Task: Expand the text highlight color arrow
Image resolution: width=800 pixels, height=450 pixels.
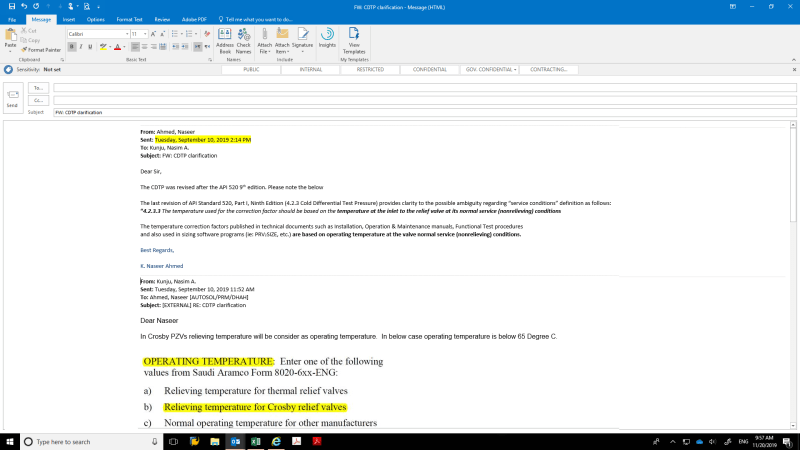Action: point(110,47)
